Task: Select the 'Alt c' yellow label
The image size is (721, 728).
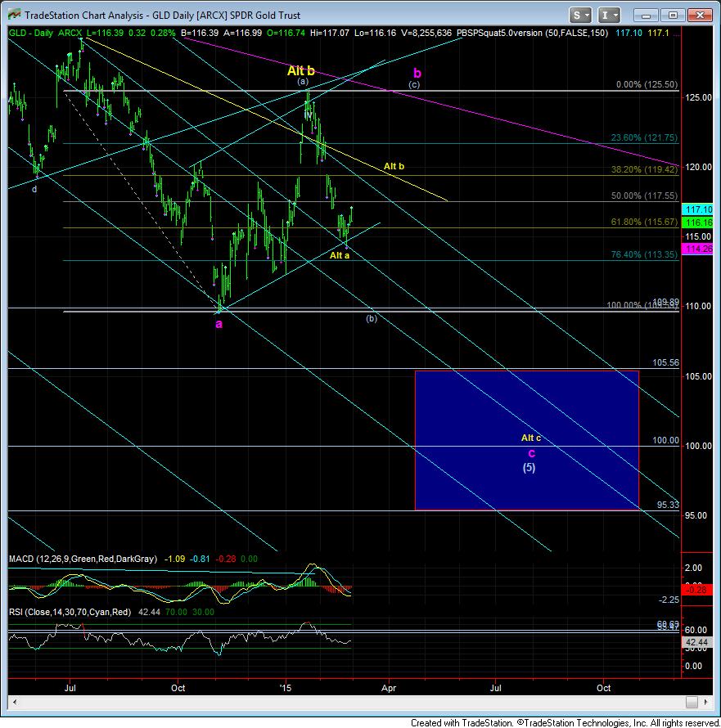Action: pyautogui.click(x=531, y=438)
